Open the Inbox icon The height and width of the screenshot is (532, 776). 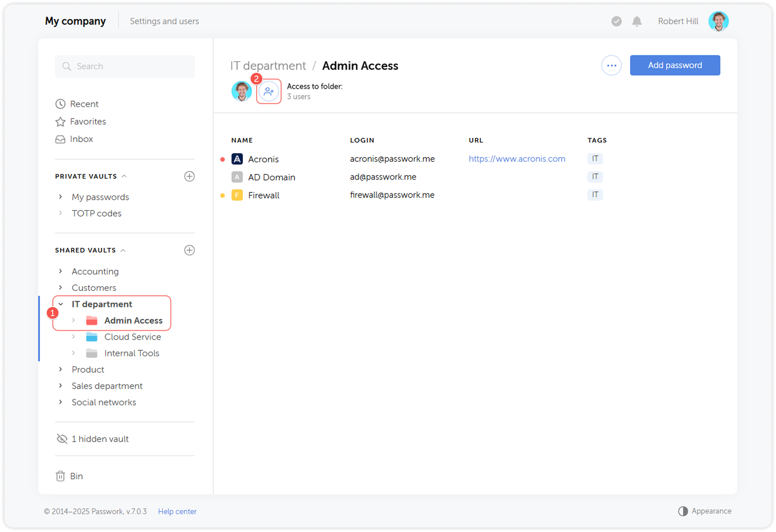point(61,139)
